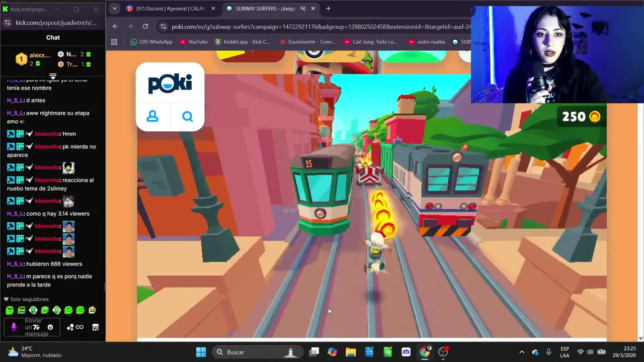Click the 'Solo seguidores' label
This screenshot has height=362, width=644.
(x=29, y=299)
